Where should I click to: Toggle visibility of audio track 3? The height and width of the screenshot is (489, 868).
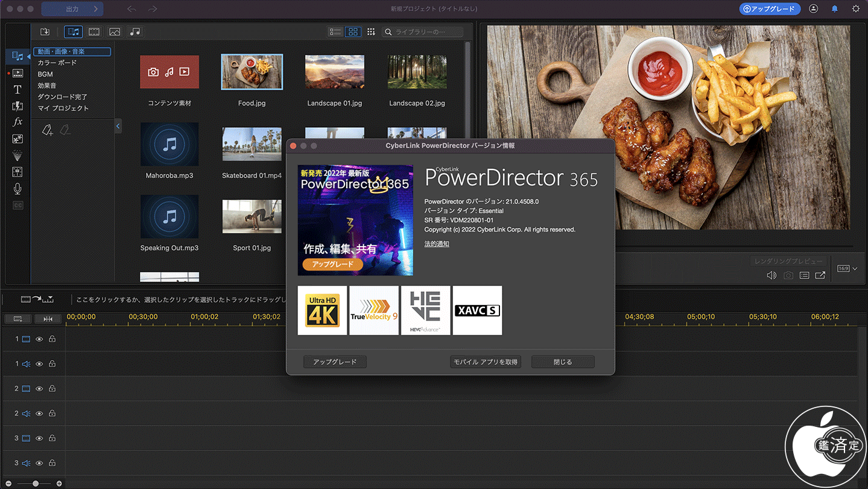pyautogui.click(x=39, y=463)
